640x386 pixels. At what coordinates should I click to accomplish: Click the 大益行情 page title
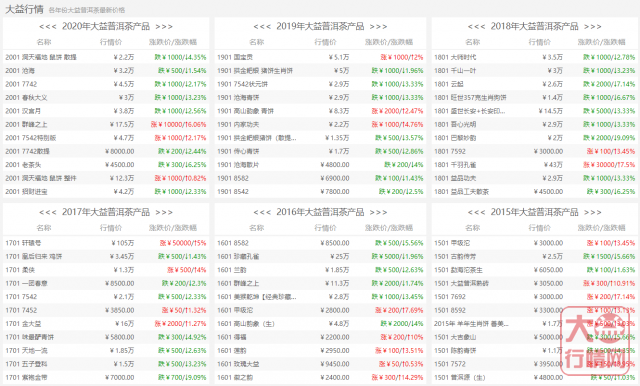[x=24, y=9]
